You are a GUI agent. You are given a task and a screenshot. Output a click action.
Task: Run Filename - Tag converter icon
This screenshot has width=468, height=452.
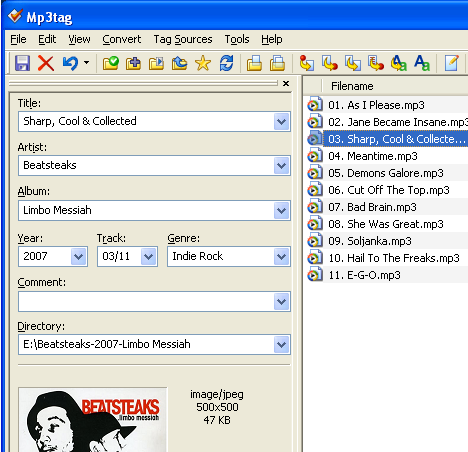pyautogui.click(x=330, y=63)
